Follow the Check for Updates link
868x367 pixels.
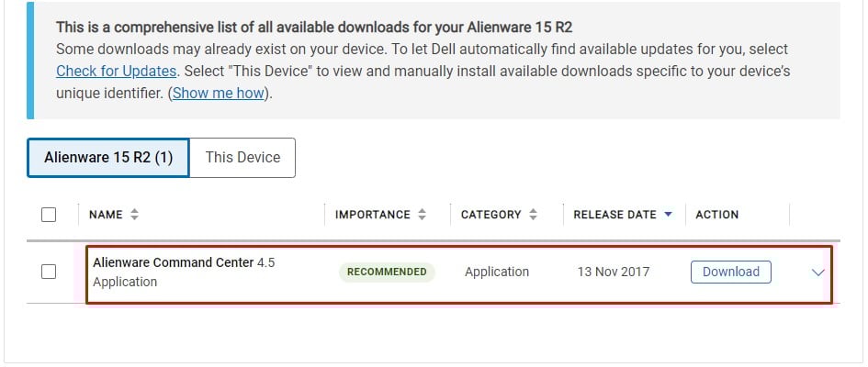[x=117, y=72]
